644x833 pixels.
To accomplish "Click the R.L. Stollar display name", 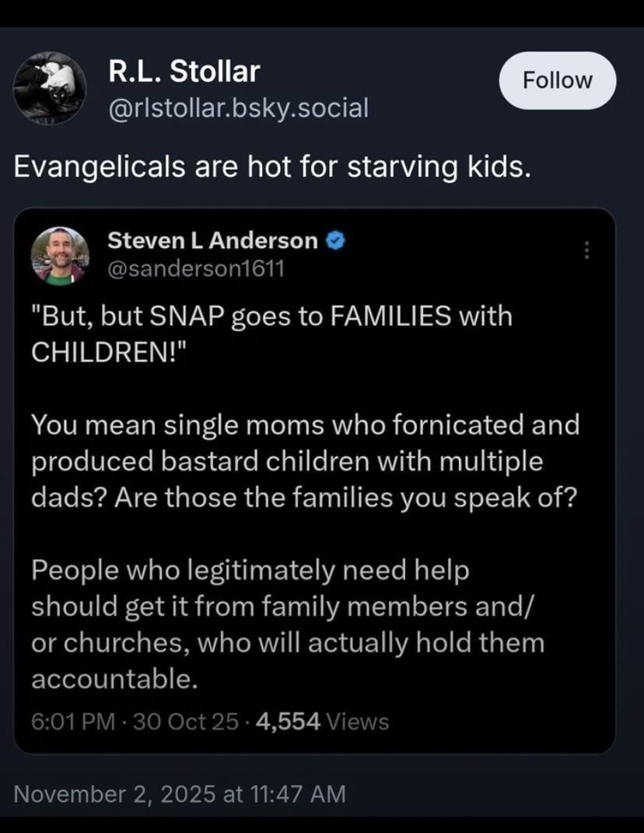I will point(184,72).
